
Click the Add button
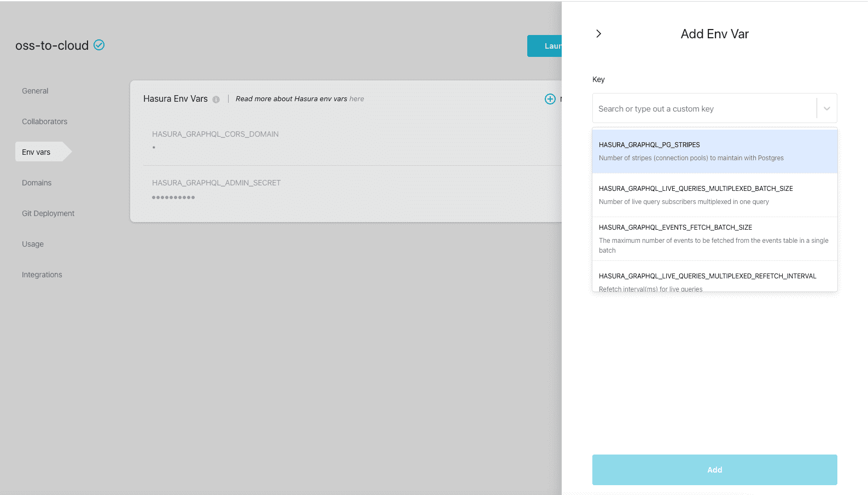[x=715, y=470]
